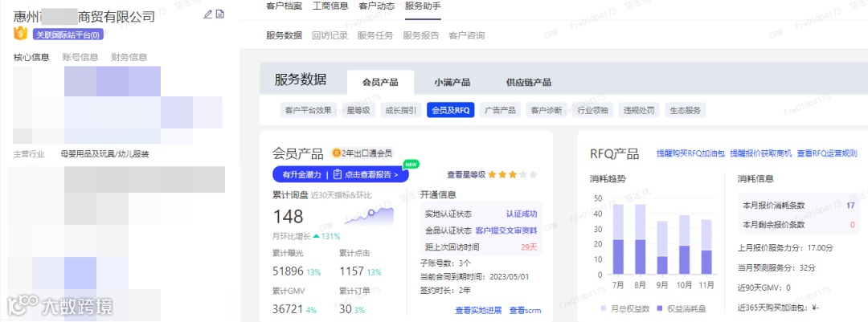Image resolution: width=868 pixels, height=322 pixels.
Task: Click the 月环比增长 131% indicator
Action: tap(306, 236)
